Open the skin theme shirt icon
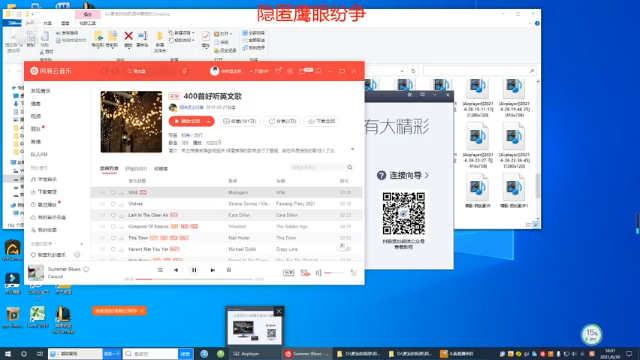The image size is (640, 360). pyautogui.click(x=278, y=71)
